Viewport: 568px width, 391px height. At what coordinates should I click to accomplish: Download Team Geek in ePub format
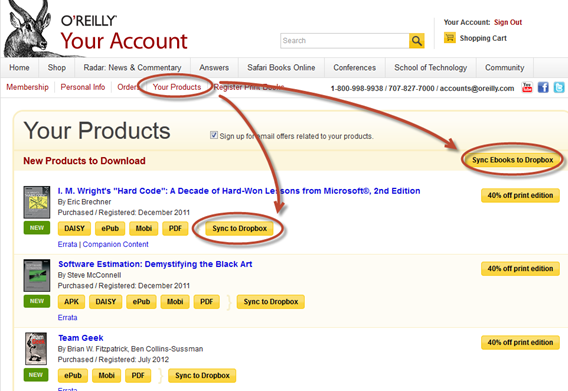click(73, 375)
